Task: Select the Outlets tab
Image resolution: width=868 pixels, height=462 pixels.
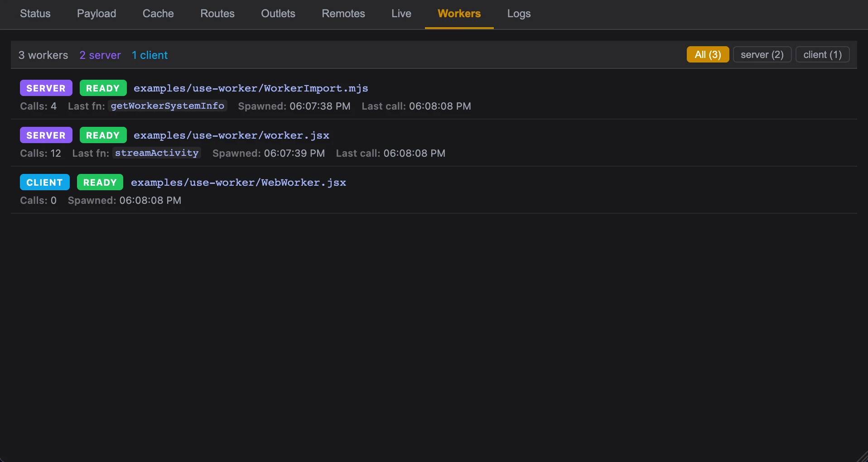Action: pos(278,14)
